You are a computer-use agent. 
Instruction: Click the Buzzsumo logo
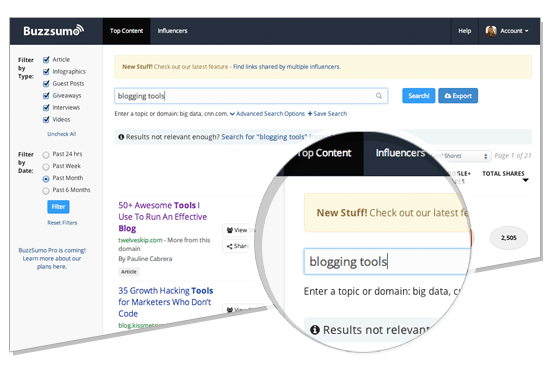tap(54, 31)
